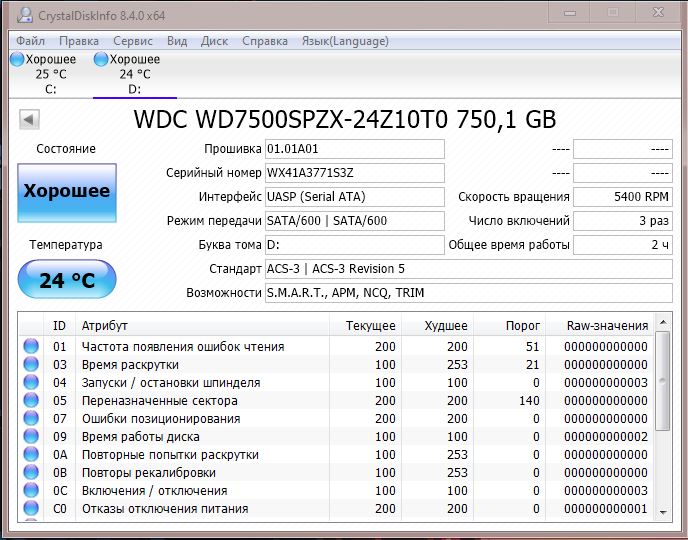Click the Прошивка firmware field 01.01A01
The image size is (688, 540).
(355, 149)
